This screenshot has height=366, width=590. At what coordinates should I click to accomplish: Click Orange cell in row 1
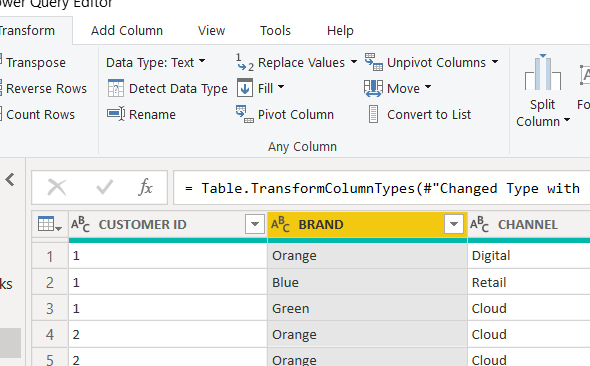click(367, 256)
